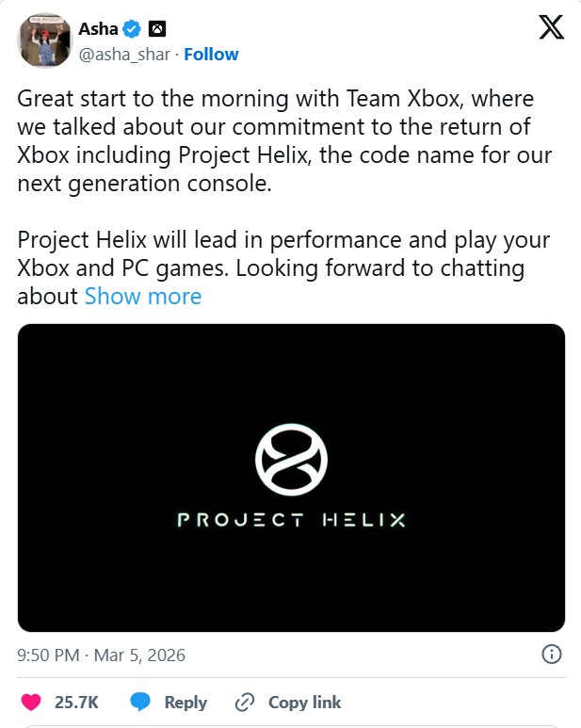Click the Xbox affiliate badge beside Asha
The image size is (581, 728).
coord(157,30)
